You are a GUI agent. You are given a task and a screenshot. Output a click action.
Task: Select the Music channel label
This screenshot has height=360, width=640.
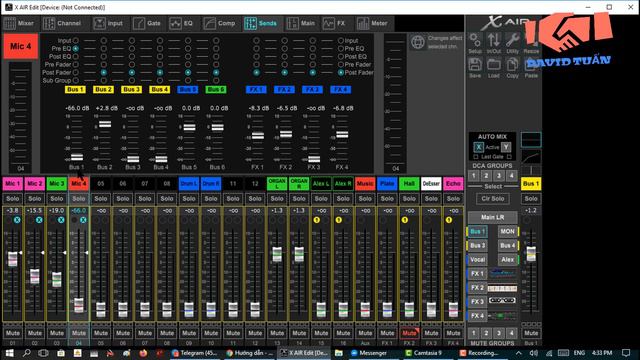pyautogui.click(x=365, y=184)
